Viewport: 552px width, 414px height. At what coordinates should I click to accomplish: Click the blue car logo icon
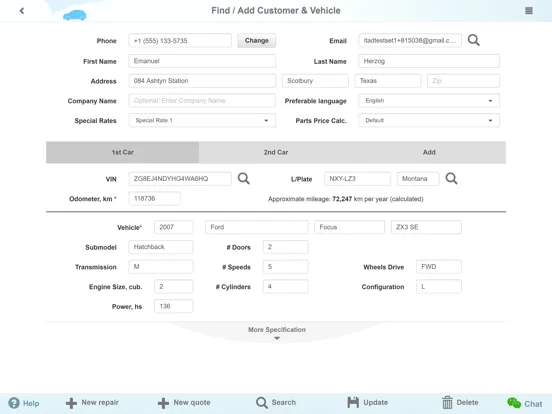tap(74, 15)
